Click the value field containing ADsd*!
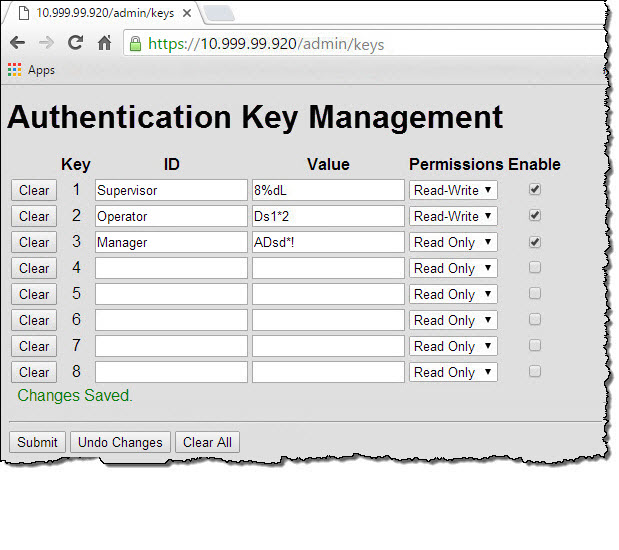Image resolution: width=619 pixels, height=550 pixels. (328, 242)
